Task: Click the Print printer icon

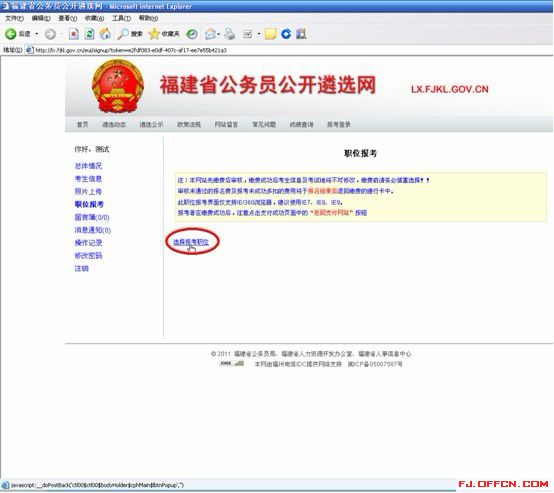Action: pyautogui.click(x=230, y=34)
